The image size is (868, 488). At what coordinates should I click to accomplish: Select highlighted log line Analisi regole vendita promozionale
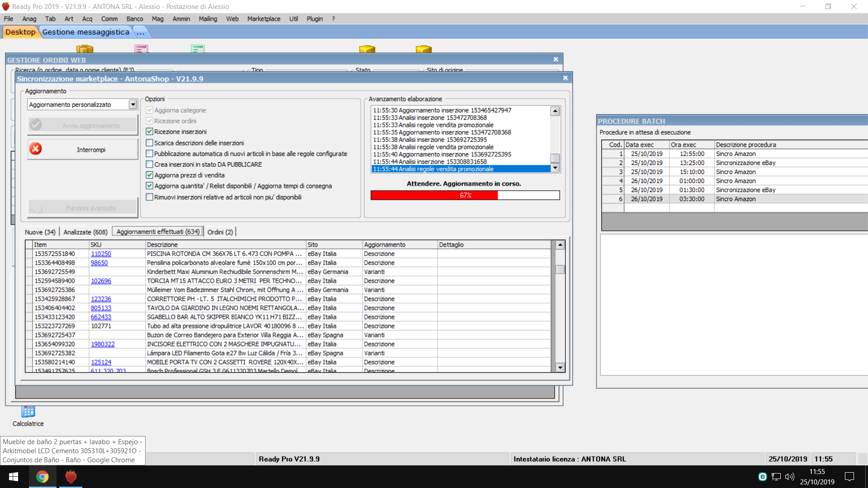(461, 169)
